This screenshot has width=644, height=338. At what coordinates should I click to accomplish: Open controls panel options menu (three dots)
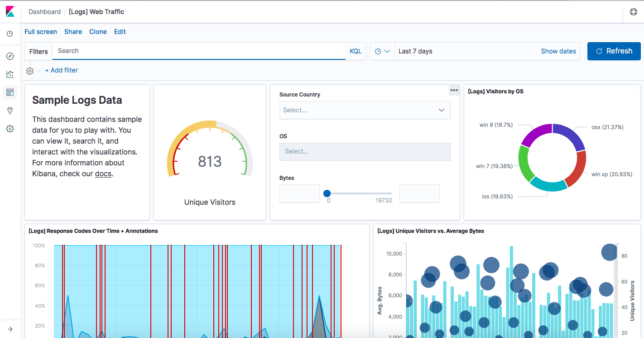point(454,90)
